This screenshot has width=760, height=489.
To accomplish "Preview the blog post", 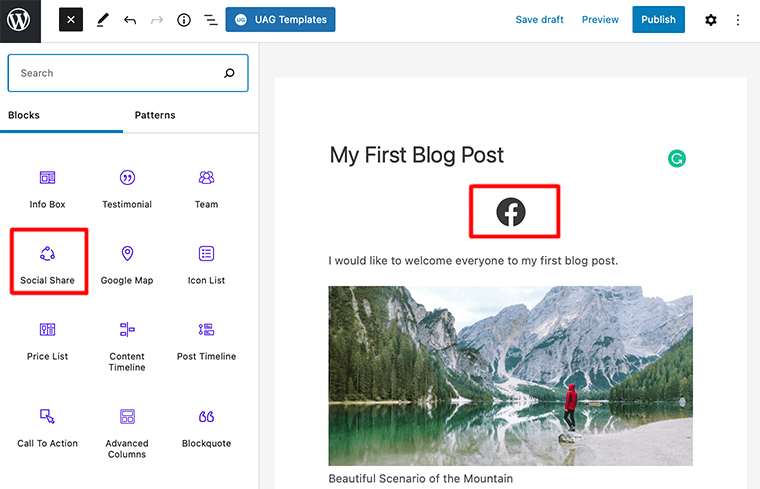I will click(600, 20).
